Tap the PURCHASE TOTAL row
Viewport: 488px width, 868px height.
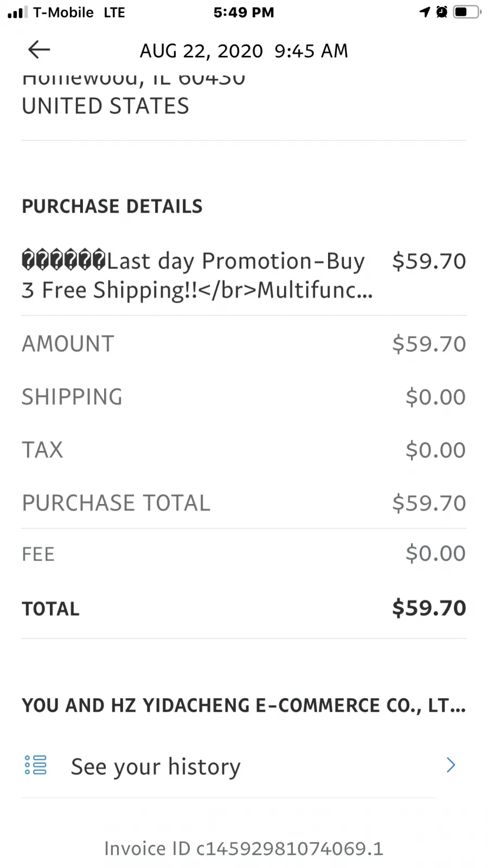click(244, 503)
